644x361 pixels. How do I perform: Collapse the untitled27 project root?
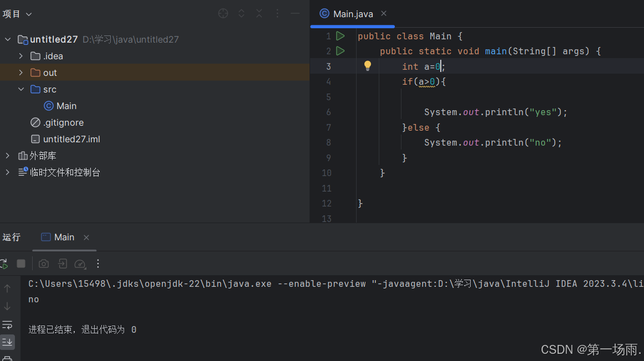8,39
